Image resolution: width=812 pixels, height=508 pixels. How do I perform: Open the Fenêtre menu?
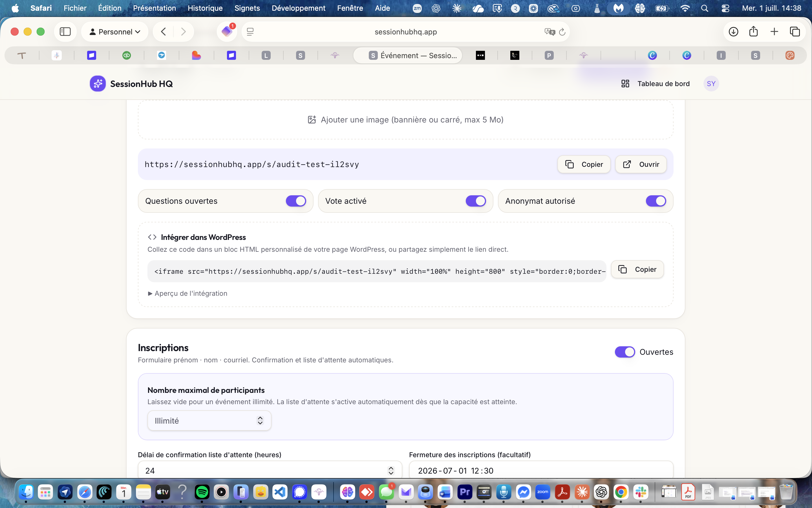click(350, 8)
